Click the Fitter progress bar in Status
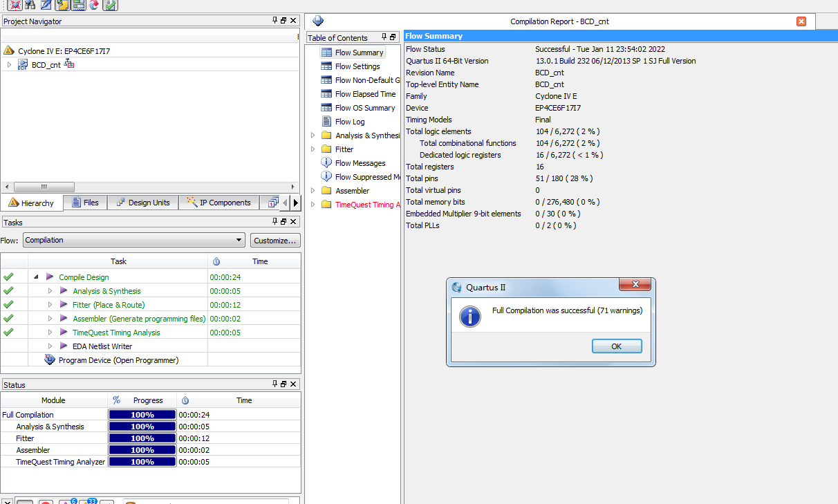This screenshot has width=838, height=504. (x=142, y=438)
